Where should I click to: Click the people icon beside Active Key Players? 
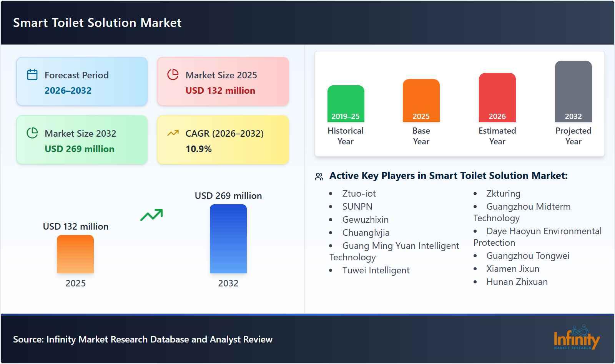pos(319,177)
